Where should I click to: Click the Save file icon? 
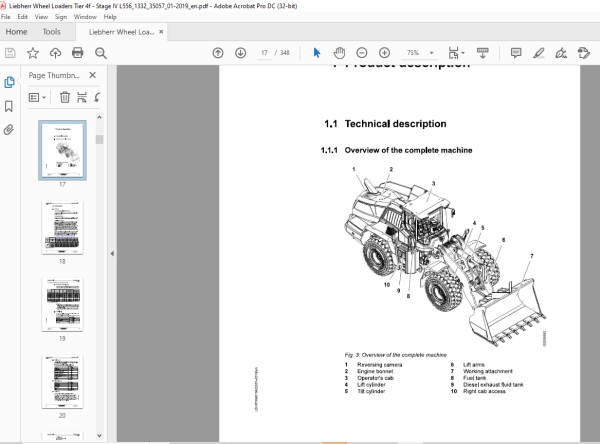pos(10,53)
